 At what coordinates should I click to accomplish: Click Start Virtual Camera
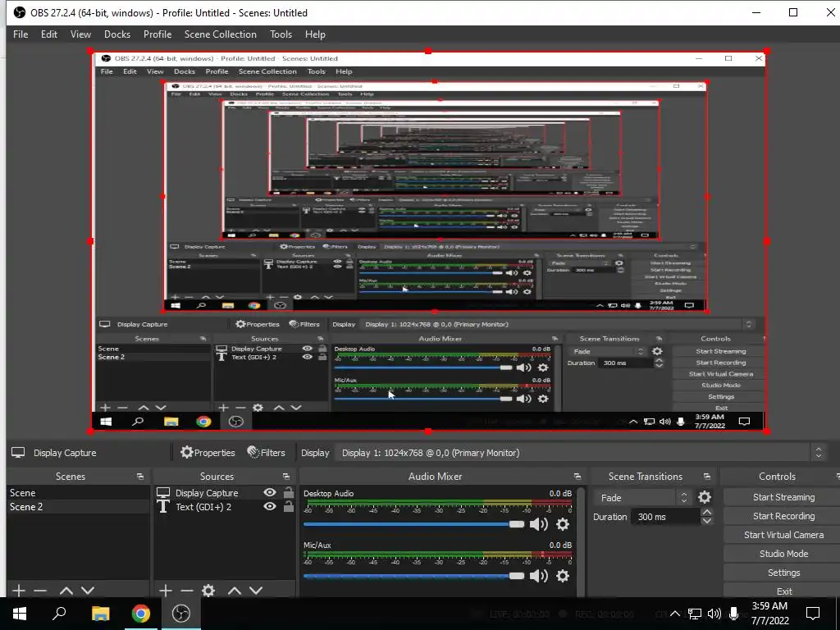[x=783, y=535]
